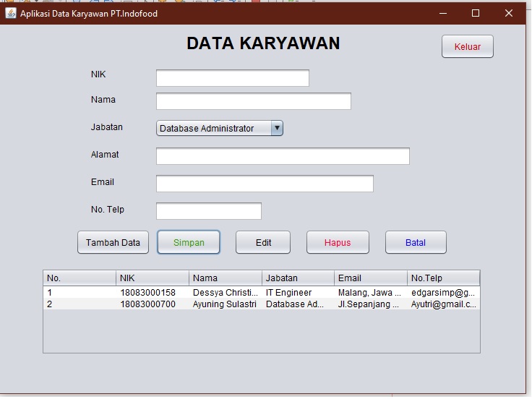Select row number 1 cell
The image size is (532, 399).
coord(80,293)
